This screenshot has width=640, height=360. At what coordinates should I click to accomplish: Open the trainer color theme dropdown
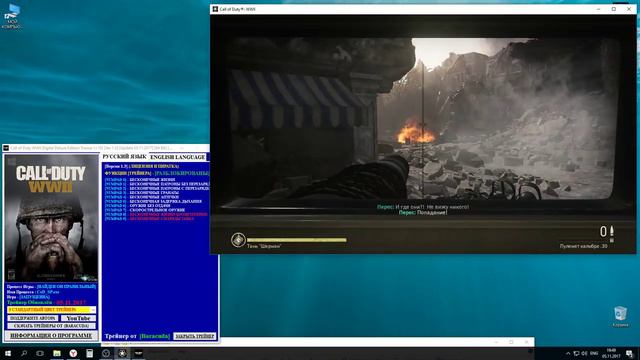(51, 310)
